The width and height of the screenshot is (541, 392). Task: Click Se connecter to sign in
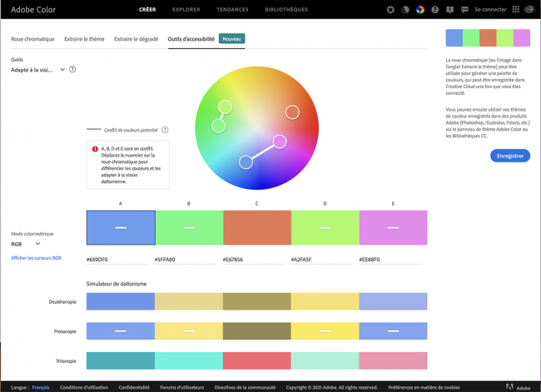[490, 10]
